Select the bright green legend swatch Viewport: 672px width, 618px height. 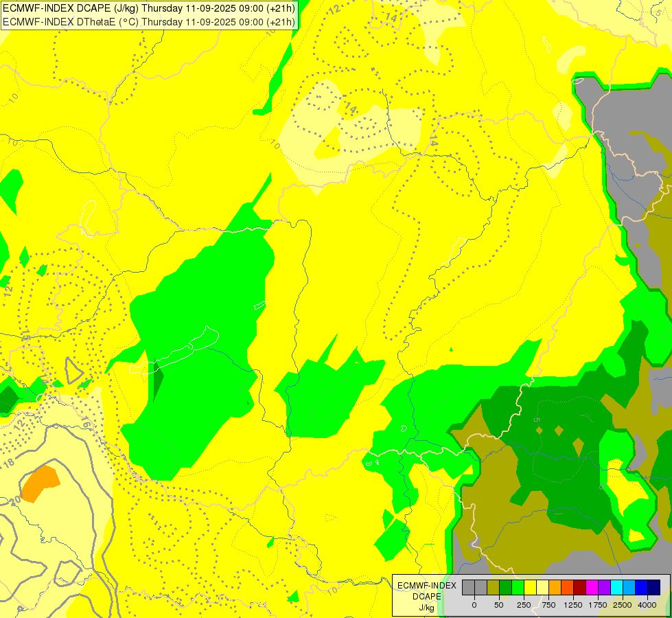[x=518, y=587]
